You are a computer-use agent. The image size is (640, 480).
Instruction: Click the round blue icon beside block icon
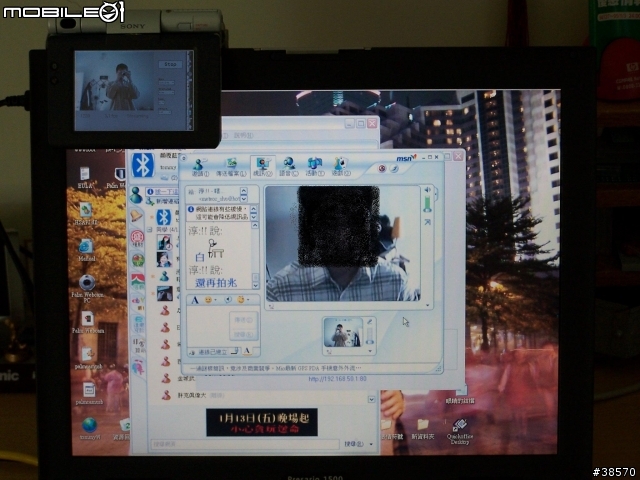[394, 169]
